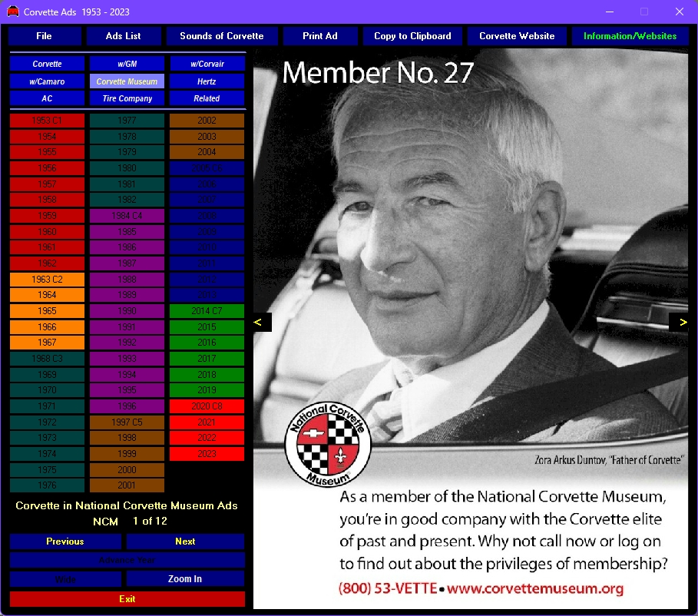Select the Corvette Museum category
698x616 pixels.
(127, 81)
